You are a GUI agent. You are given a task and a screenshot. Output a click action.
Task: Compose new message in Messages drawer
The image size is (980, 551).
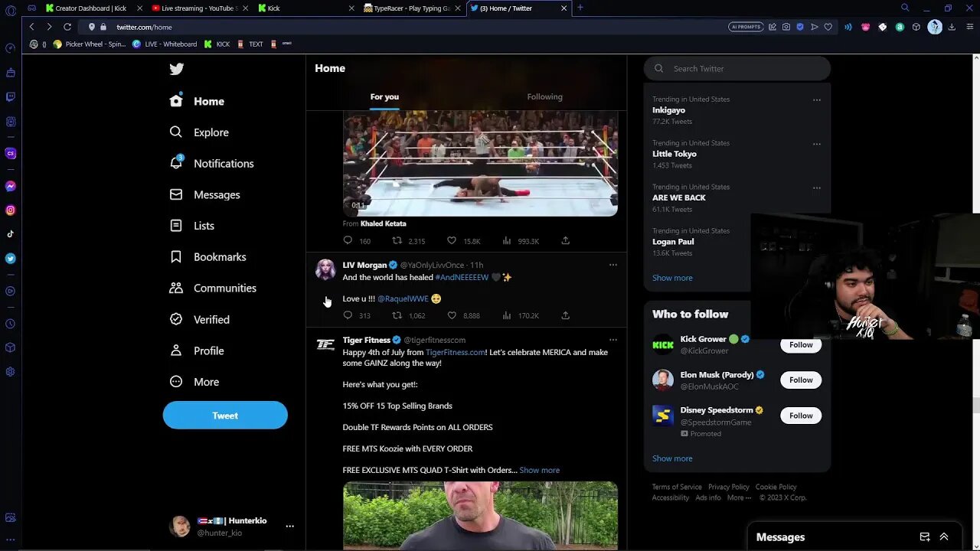pyautogui.click(x=925, y=537)
